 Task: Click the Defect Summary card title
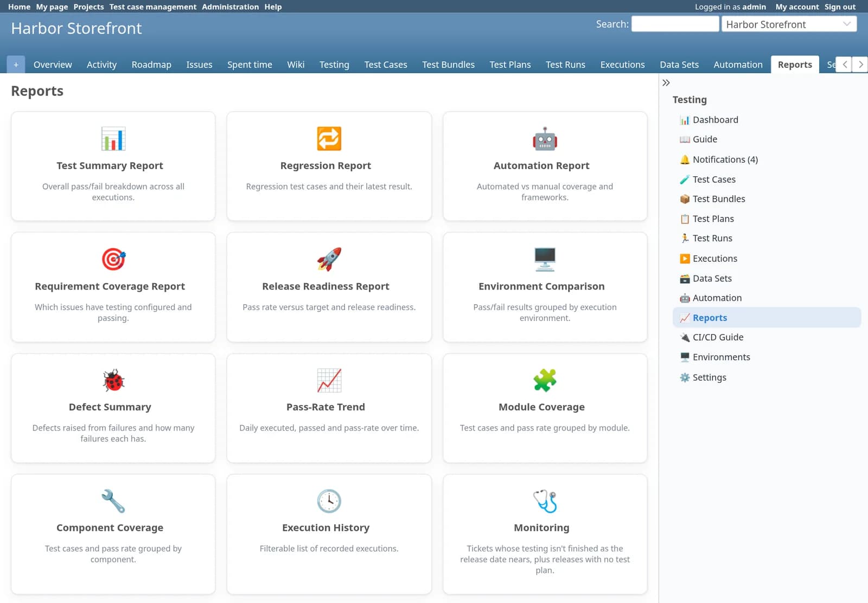[110, 407]
